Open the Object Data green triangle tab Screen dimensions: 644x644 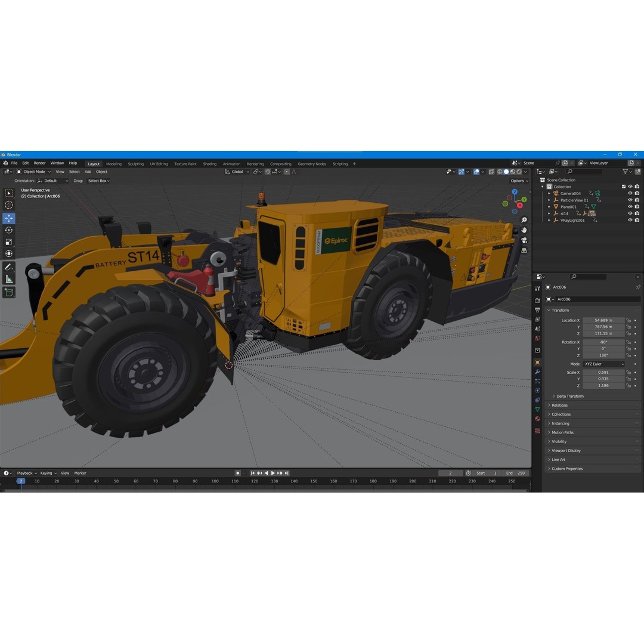[x=537, y=409]
